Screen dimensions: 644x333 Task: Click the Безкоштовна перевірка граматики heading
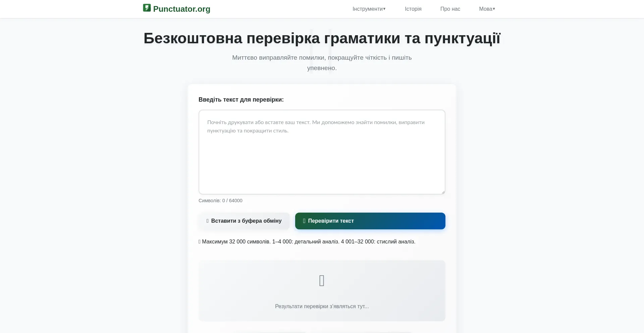[322, 38]
